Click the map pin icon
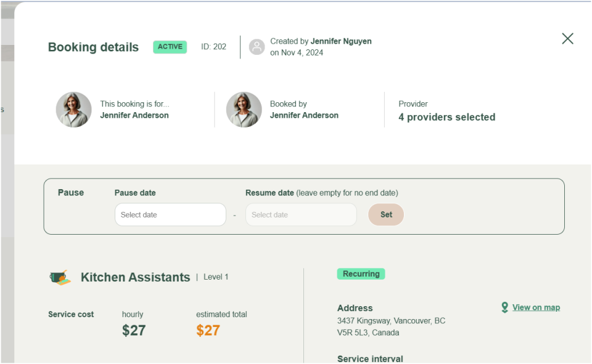This screenshot has width=592, height=364. pos(504,307)
